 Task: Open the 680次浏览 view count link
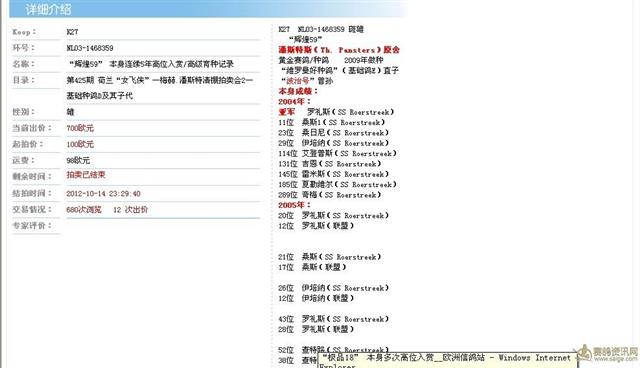tap(84, 210)
